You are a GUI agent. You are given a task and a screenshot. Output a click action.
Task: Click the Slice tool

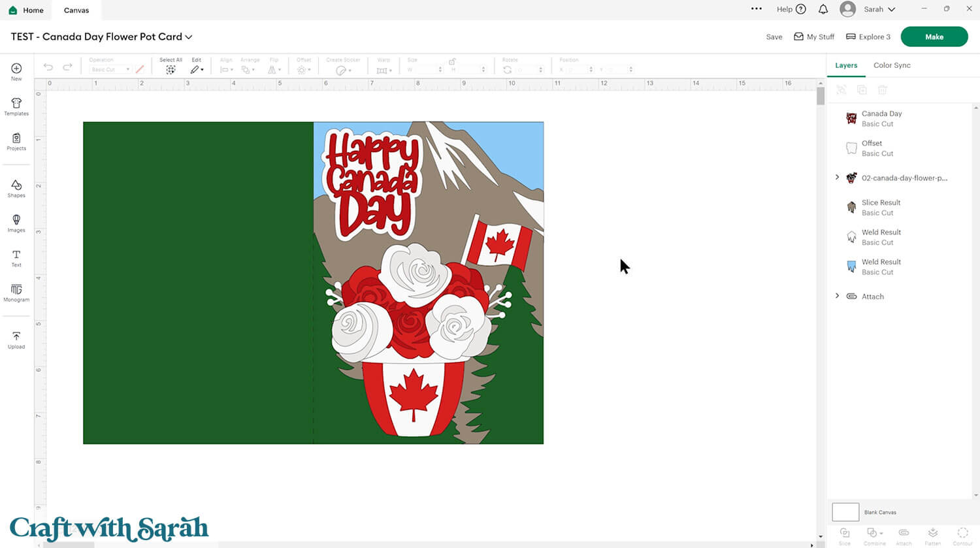[845, 536]
